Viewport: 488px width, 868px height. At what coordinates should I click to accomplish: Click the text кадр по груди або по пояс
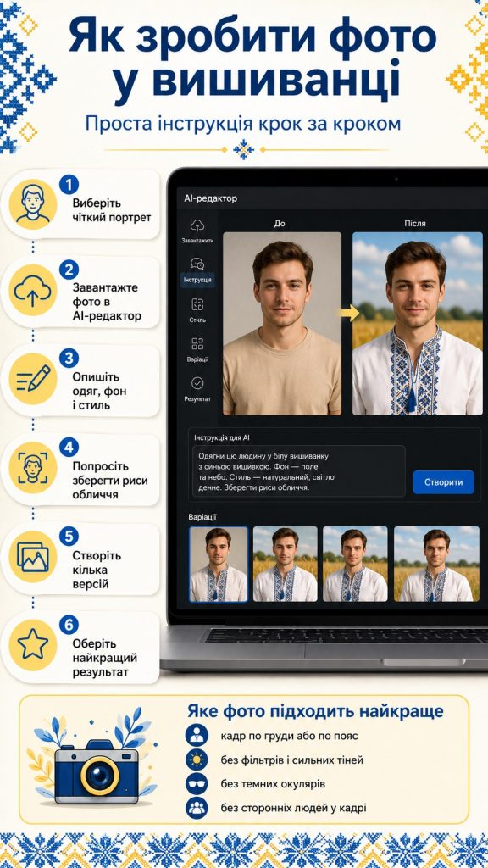[x=289, y=736]
